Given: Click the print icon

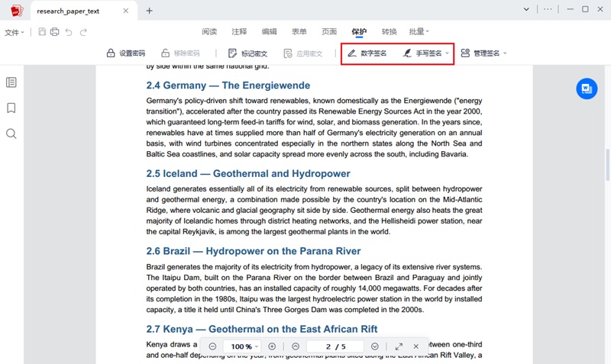Looking at the screenshot, I should [54, 32].
